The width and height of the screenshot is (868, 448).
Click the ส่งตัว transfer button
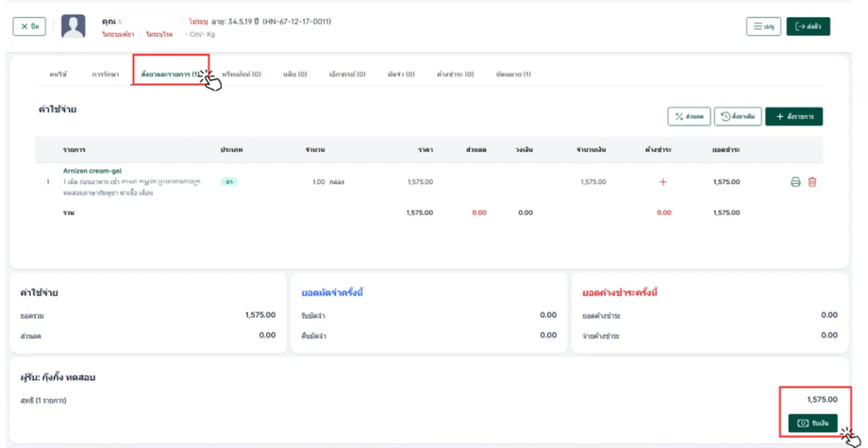pos(809,26)
